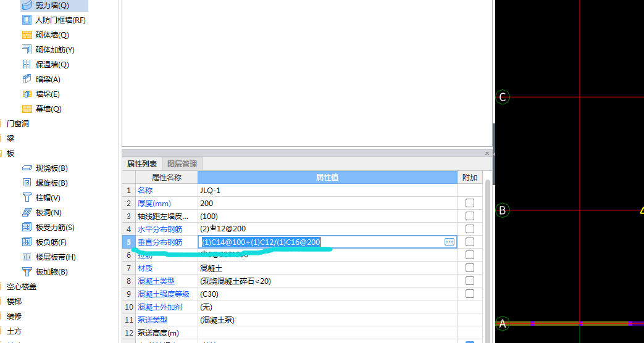Tick the 附加 checkbox for 混凝土类型
The width and height of the screenshot is (644, 343).
point(469,281)
